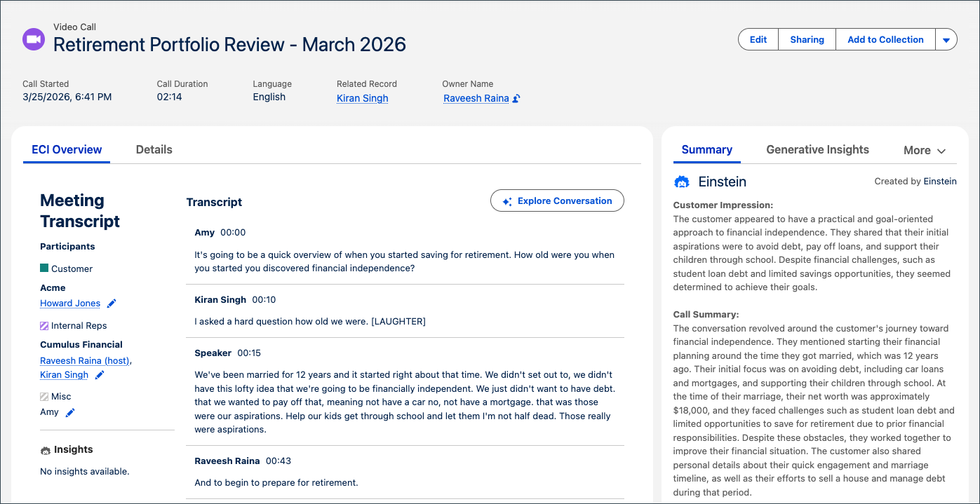Click the Internal Reps purple swatch

(43, 325)
